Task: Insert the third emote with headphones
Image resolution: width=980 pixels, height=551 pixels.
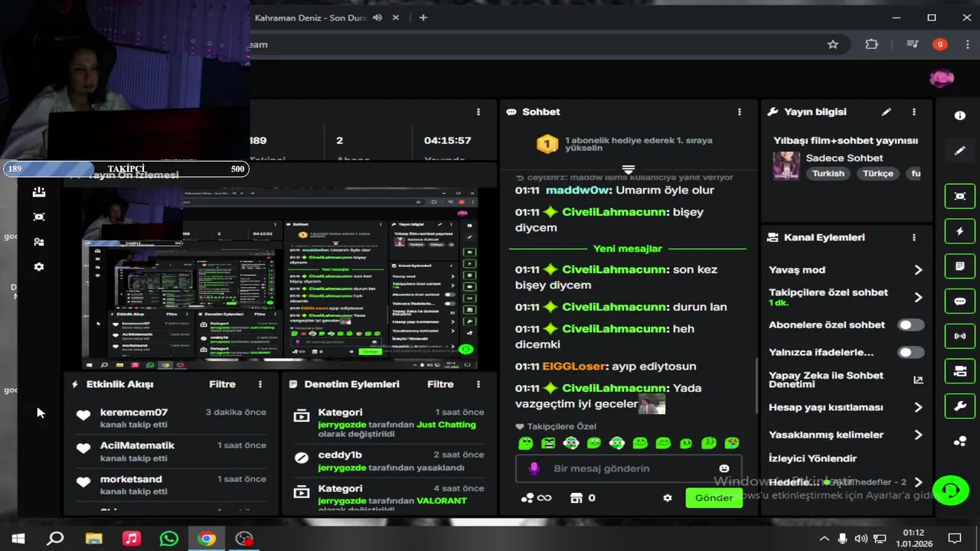Action: tap(571, 442)
